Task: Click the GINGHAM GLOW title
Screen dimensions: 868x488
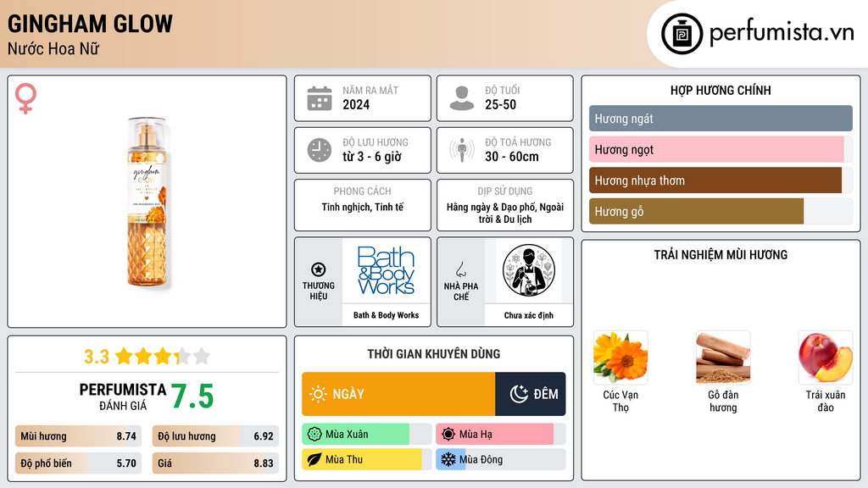Action: point(90,24)
